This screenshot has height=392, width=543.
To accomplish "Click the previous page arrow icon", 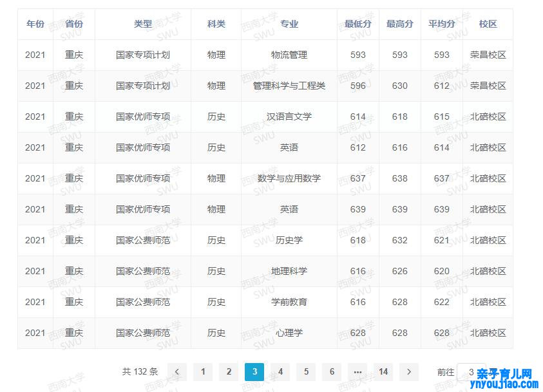I will coord(178,372).
